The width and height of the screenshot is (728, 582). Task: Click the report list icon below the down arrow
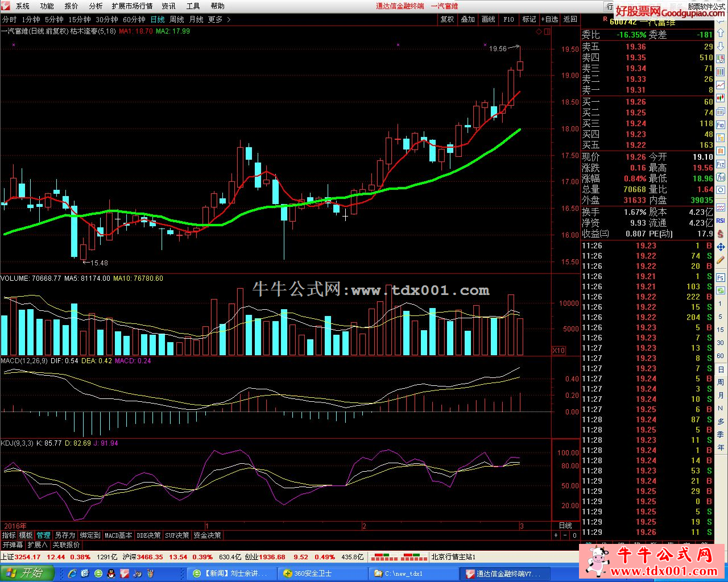[721, 59]
